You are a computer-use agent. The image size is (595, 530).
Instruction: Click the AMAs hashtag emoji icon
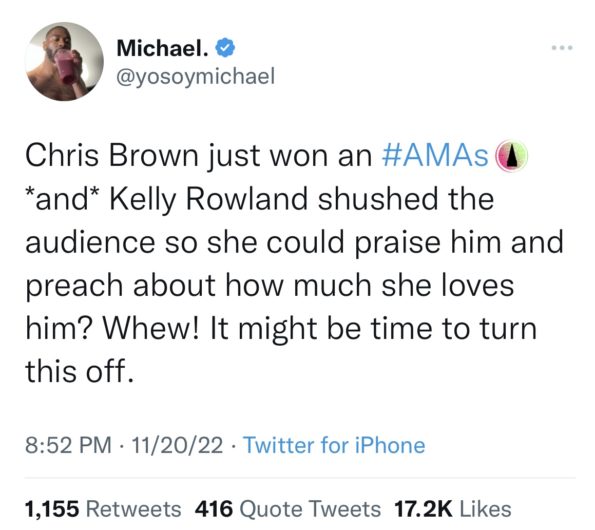click(x=512, y=156)
